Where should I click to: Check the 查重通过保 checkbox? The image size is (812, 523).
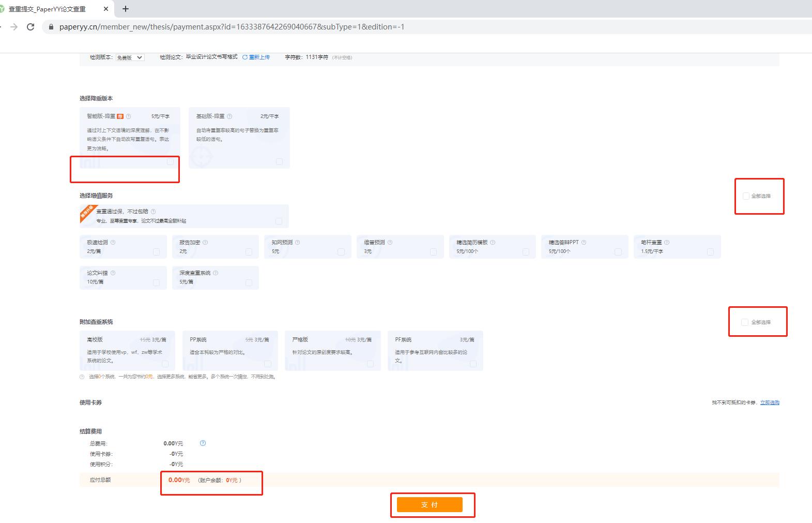click(x=279, y=221)
